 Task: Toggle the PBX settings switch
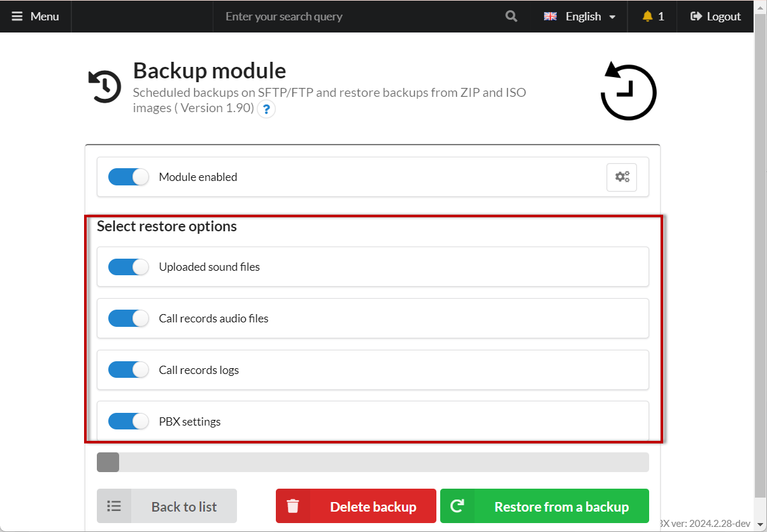click(128, 422)
